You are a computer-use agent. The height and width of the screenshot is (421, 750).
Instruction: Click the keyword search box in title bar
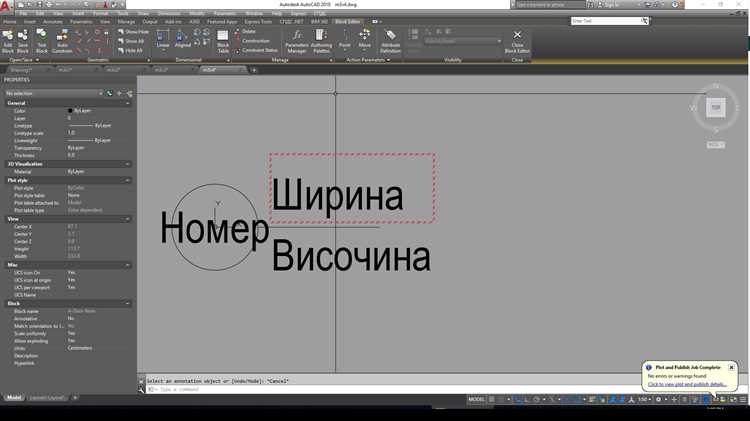coord(550,5)
